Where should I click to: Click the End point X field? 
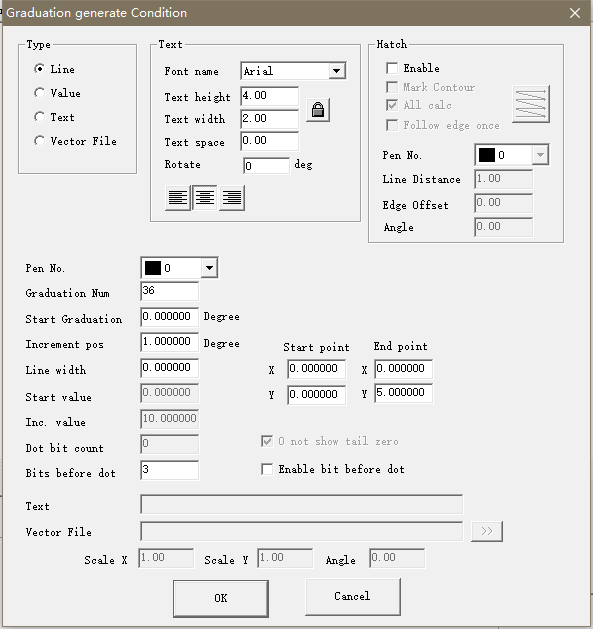point(404,369)
